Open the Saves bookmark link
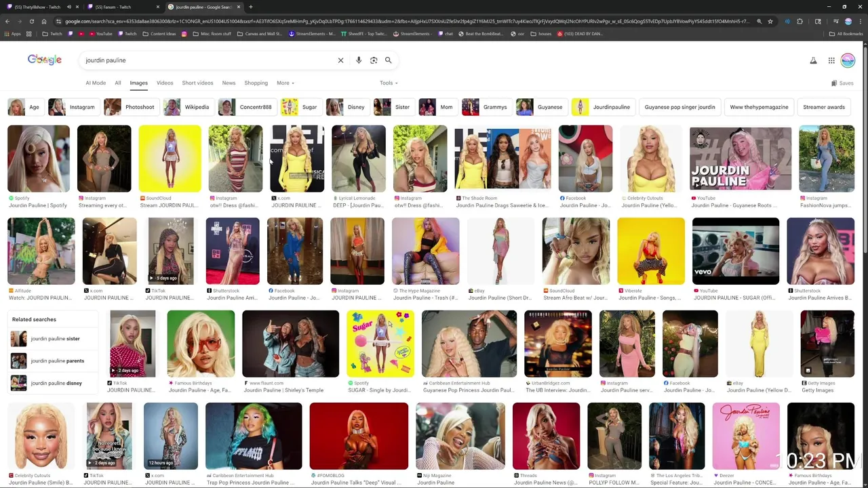This screenshot has width=868, height=488. [842, 83]
